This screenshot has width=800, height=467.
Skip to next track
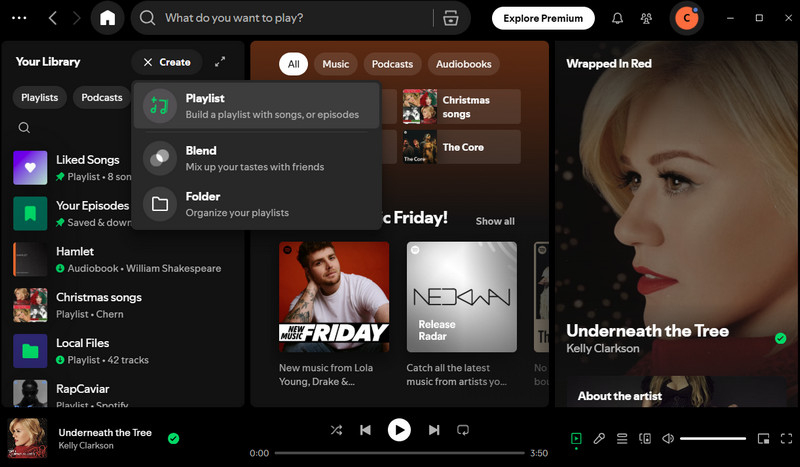click(x=434, y=430)
